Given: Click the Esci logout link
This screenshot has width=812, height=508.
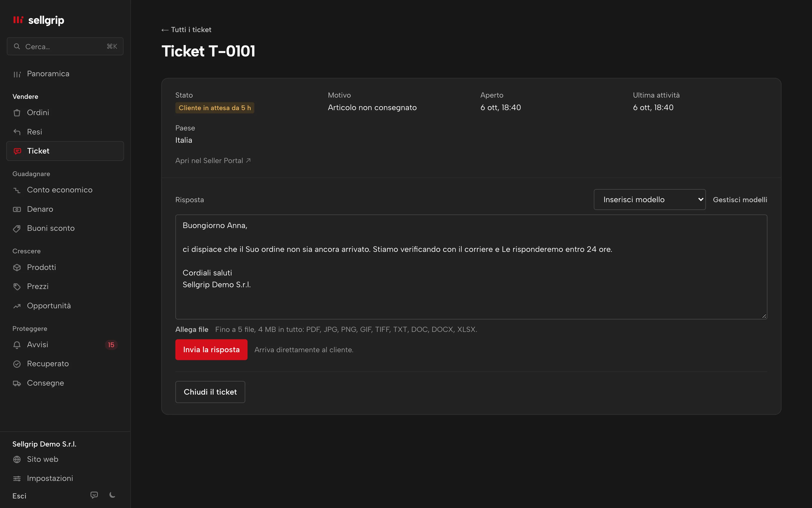Looking at the screenshot, I should pos(19,496).
